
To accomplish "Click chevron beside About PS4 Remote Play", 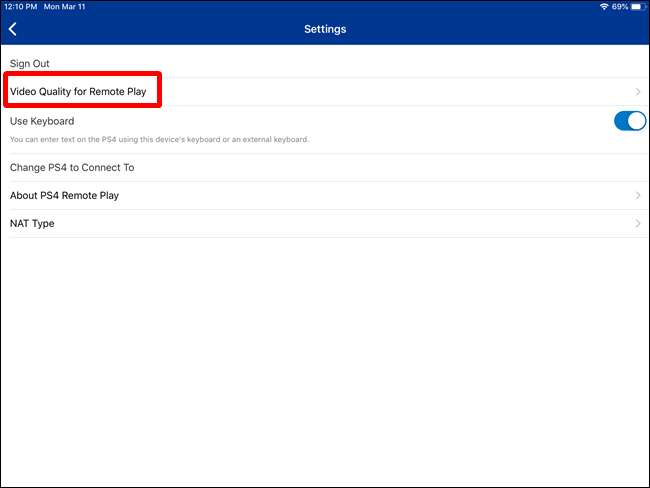I will 638,196.
